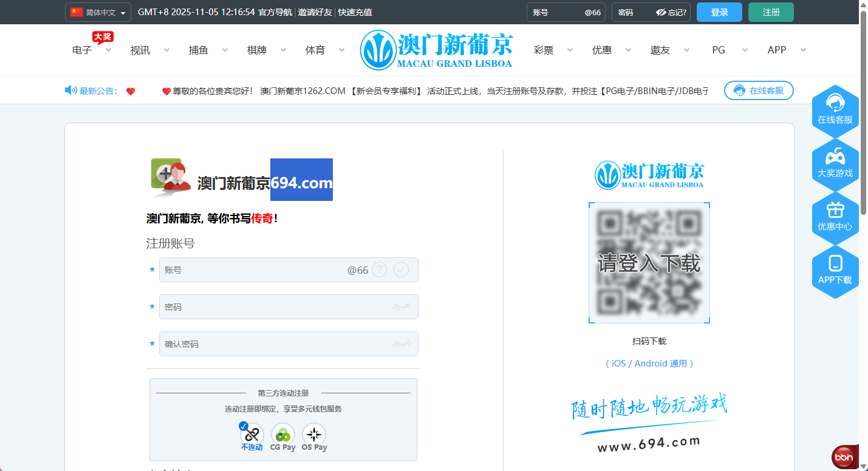Image resolution: width=868 pixels, height=471 pixels.
Task: Toggle password visibility in header 密码 field
Action: point(661,12)
